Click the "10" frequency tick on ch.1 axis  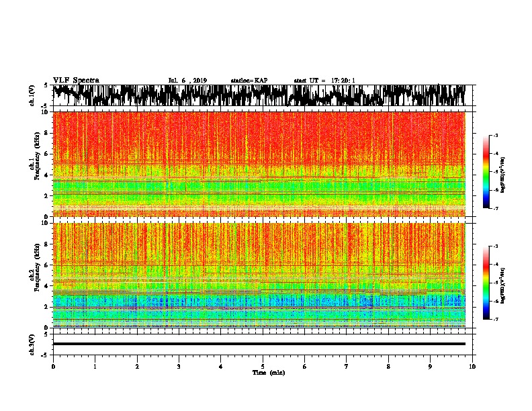point(46,112)
